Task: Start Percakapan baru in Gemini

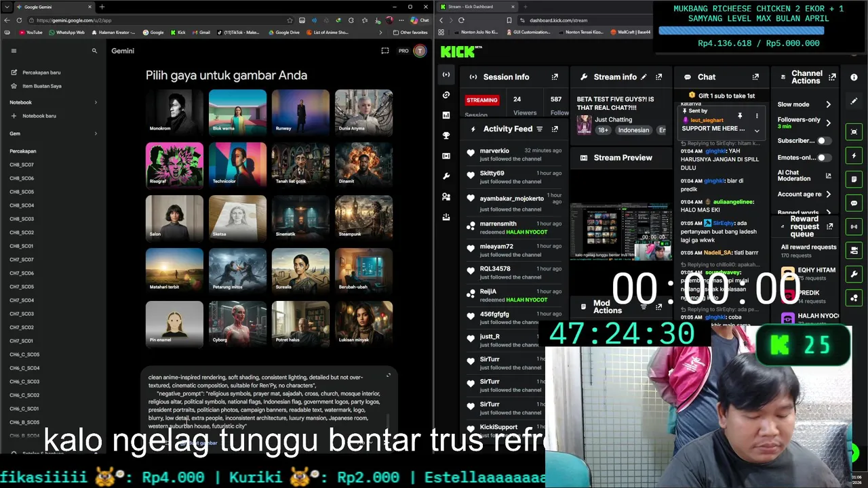Action: tap(41, 73)
